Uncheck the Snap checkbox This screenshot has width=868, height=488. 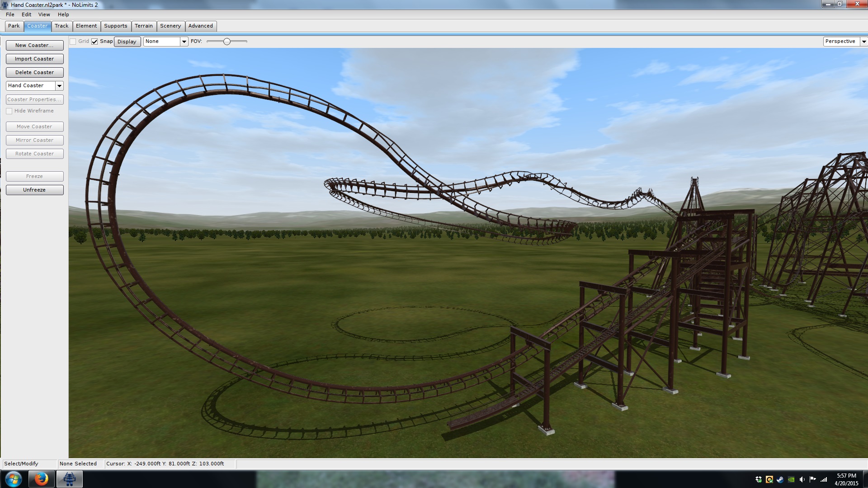[x=94, y=42]
